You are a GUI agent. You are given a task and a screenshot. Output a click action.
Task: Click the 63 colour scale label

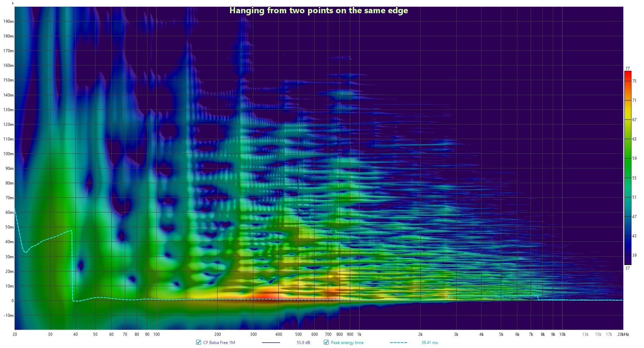[x=634, y=139]
